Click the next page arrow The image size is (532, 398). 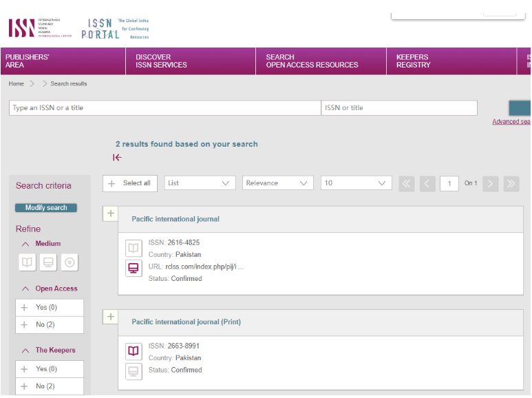pos(490,183)
